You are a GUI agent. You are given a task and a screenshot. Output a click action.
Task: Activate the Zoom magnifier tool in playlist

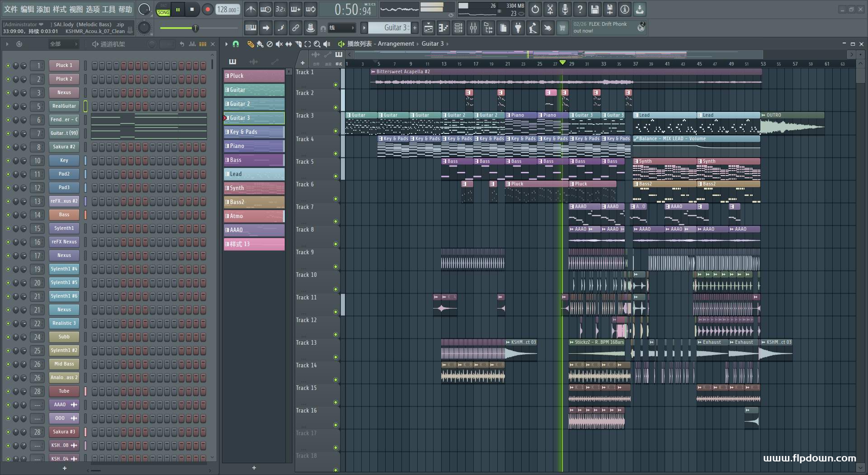pos(317,44)
